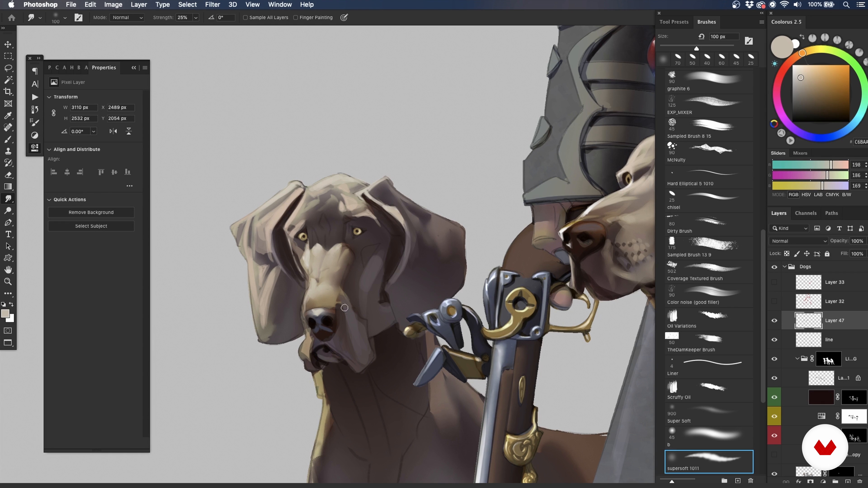Collapse the Align and Distribute section

pyautogui.click(x=49, y=150)
